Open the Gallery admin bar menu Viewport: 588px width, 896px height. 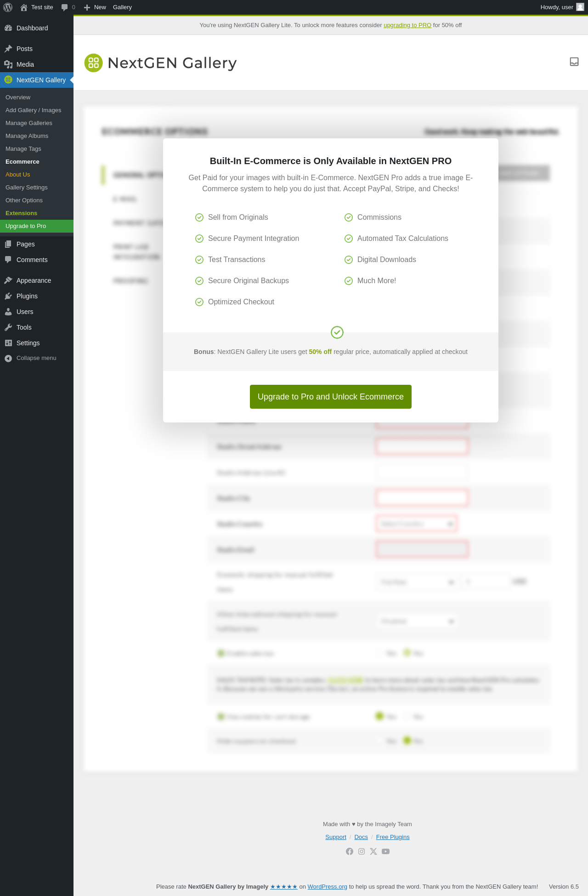pos(122,7)
